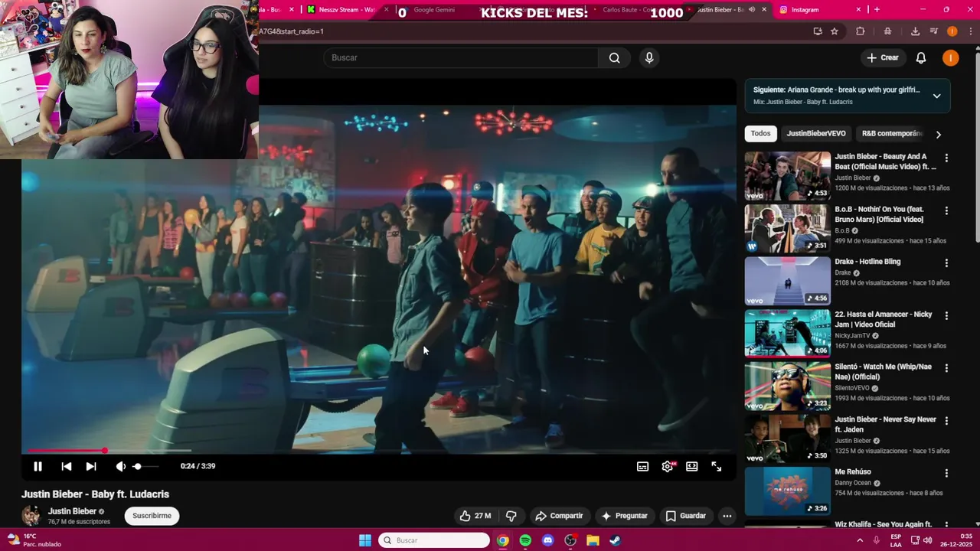
Task: Open Drake Hotline Bling thumbnail
Action: (787, 281)
